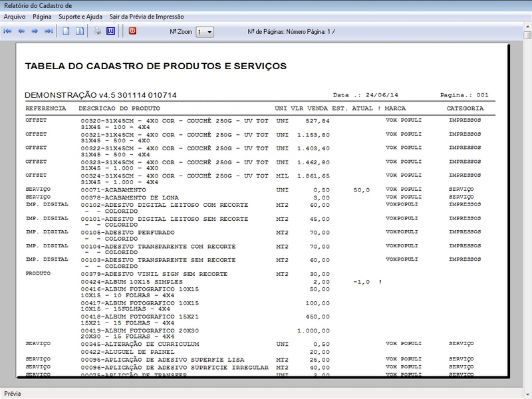532x399 pixels.
Task: Click 00103-ADESIVO TRANSPARENTE SEM RECORTE
Action: (158, 260)
